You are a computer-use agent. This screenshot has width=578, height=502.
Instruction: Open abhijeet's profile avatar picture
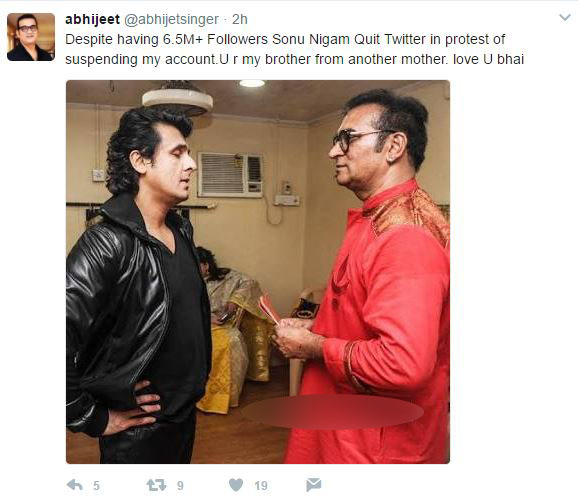point(31,37)
